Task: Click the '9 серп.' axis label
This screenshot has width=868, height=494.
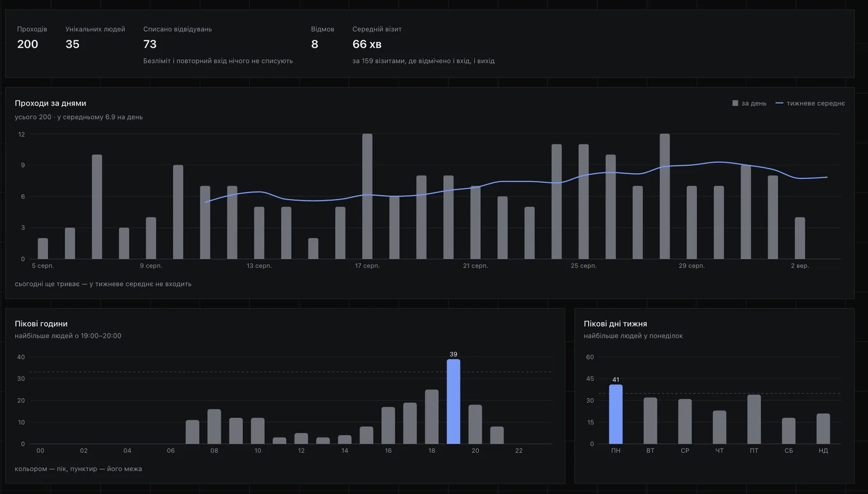Action: (x=151, y=266)
